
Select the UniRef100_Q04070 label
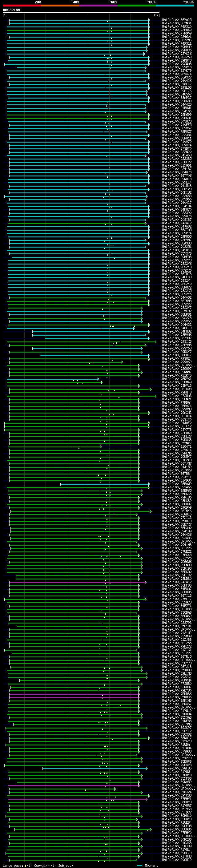[x=177, y=172]
